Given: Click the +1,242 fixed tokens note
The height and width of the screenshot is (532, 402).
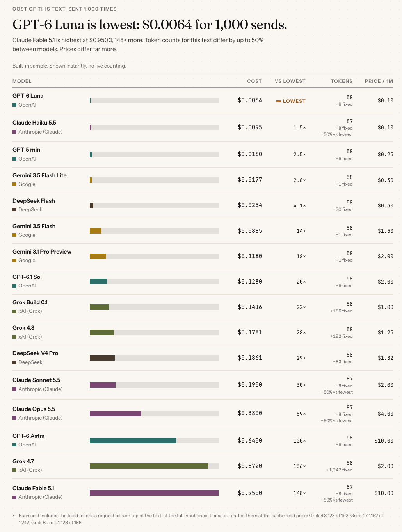Looking at the screenshot, I should click(339, 470).
